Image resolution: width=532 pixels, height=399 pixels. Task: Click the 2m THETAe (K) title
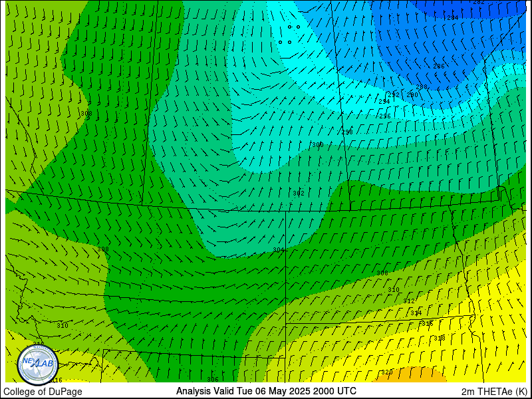(x=494, y=391)
